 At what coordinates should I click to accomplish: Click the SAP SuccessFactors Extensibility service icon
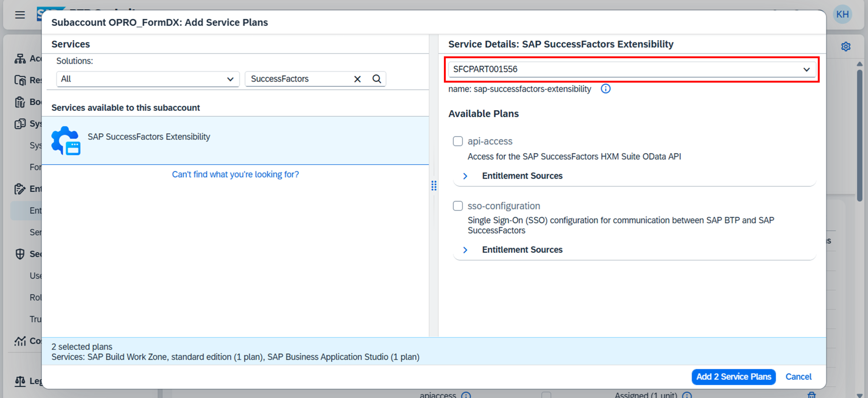coord(66,141)
